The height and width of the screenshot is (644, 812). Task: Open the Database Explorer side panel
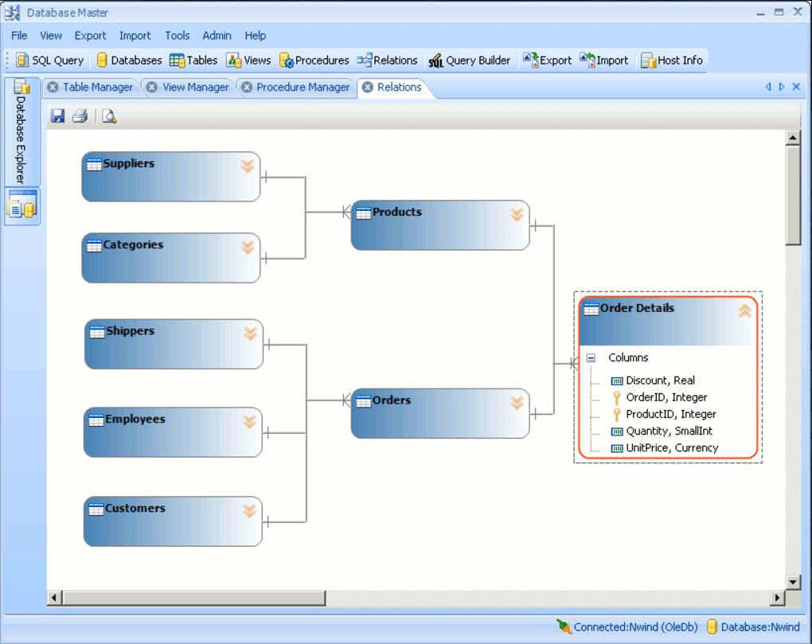[x=21, y=132]
